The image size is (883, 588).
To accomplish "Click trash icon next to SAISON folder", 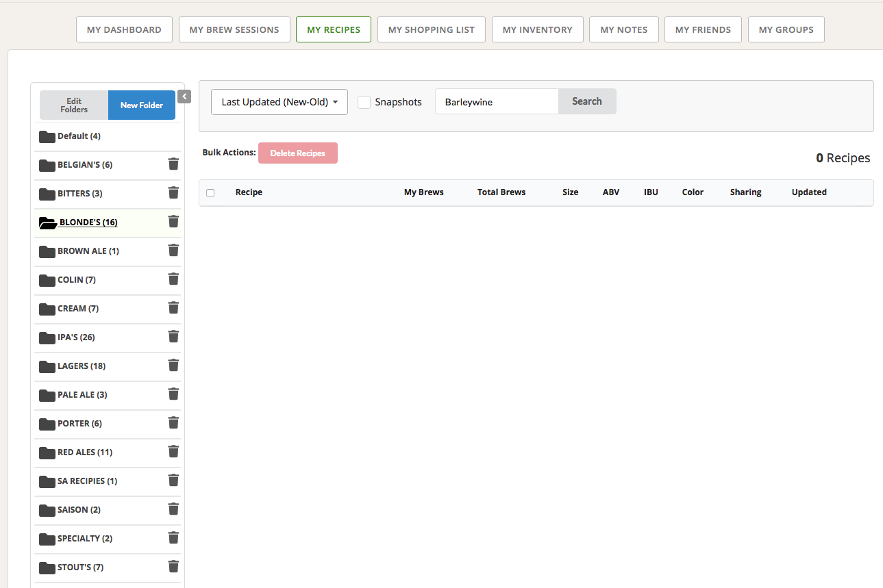I will (173, 509).
